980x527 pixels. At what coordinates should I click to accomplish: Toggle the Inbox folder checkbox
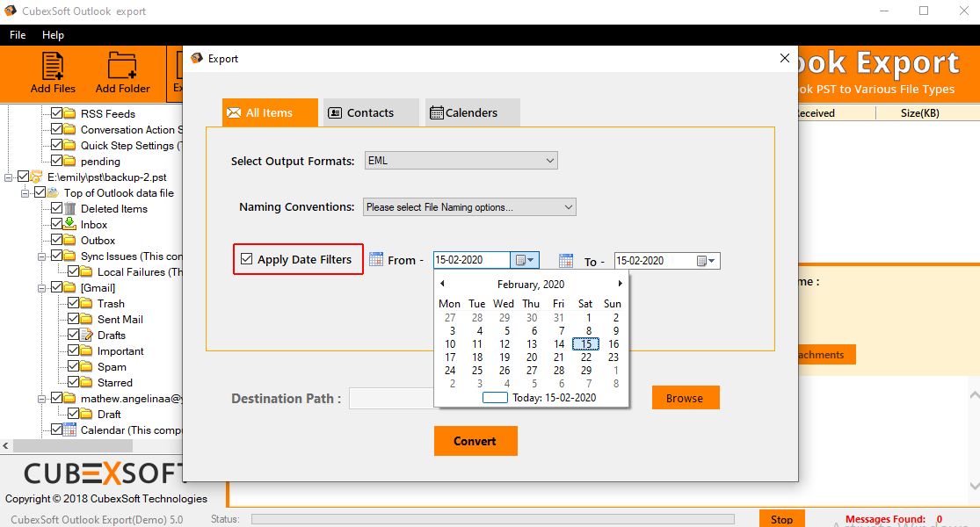[x=57, y=225]
